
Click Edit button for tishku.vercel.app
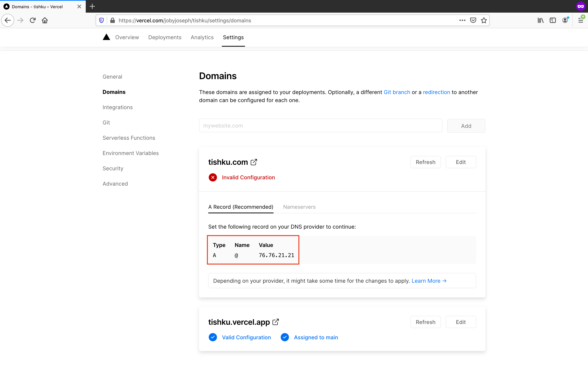click(461, 322)
